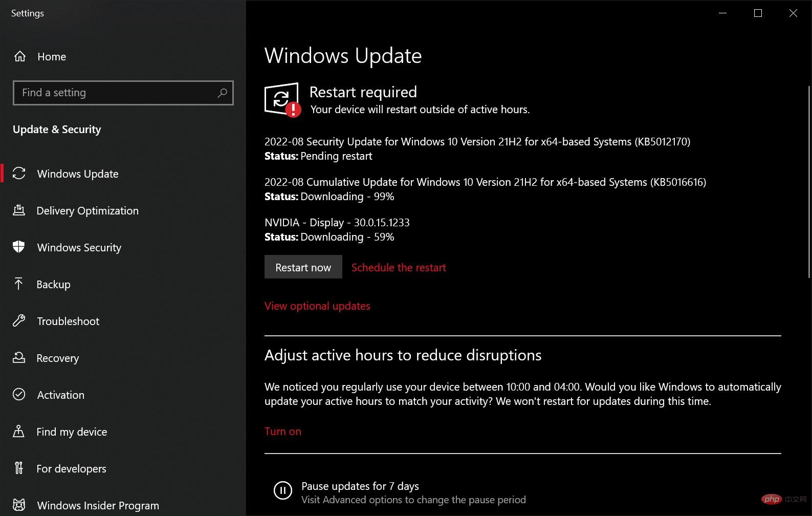The width and height of the screenshot is (812, 516).
Task: Click the Activation checkmark circle icon
Action: pos(19,395)
